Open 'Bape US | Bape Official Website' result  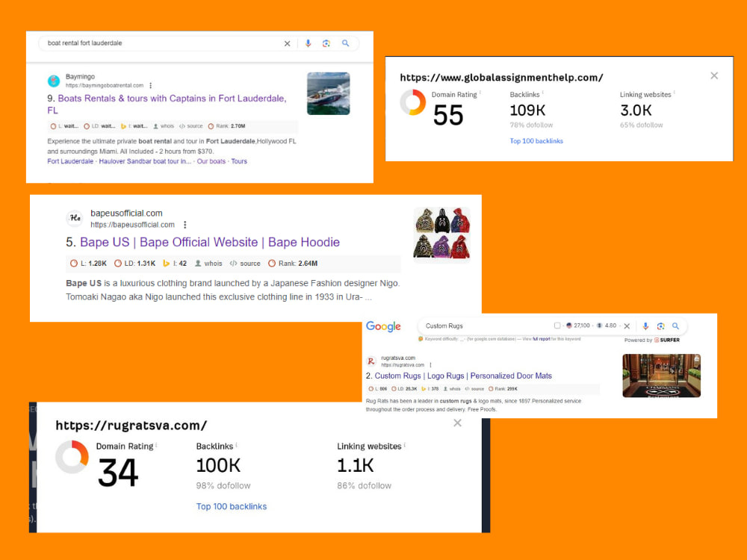coord(210,243)
